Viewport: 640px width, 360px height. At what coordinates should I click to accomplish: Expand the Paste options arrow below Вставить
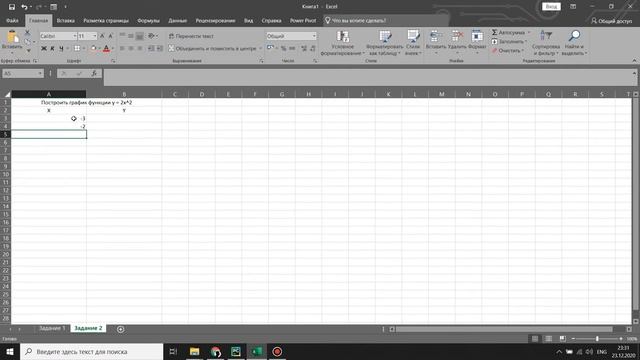[x=12, y=52]
